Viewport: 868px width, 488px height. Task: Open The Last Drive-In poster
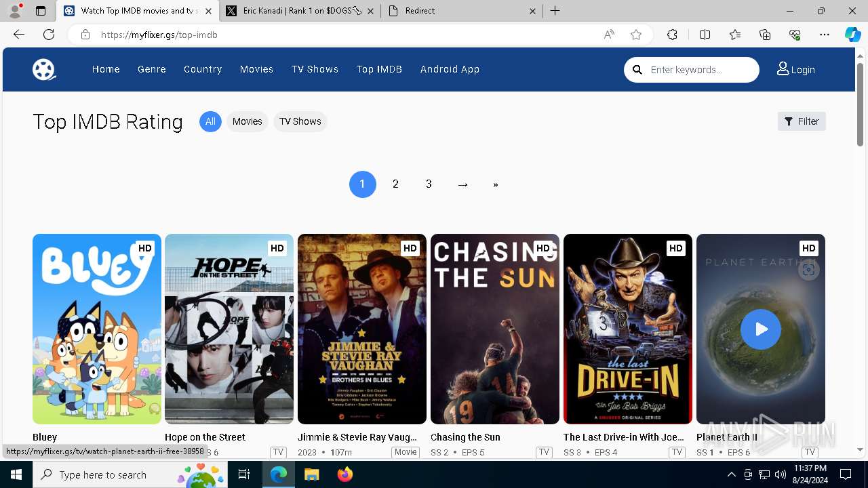tap(628, 329)
